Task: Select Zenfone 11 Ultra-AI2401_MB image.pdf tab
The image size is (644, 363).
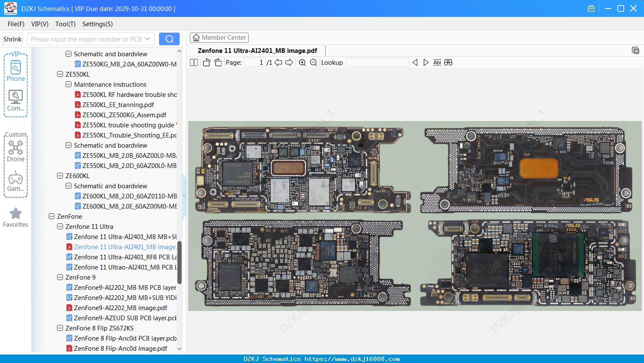Action: [x=258, y=51]
